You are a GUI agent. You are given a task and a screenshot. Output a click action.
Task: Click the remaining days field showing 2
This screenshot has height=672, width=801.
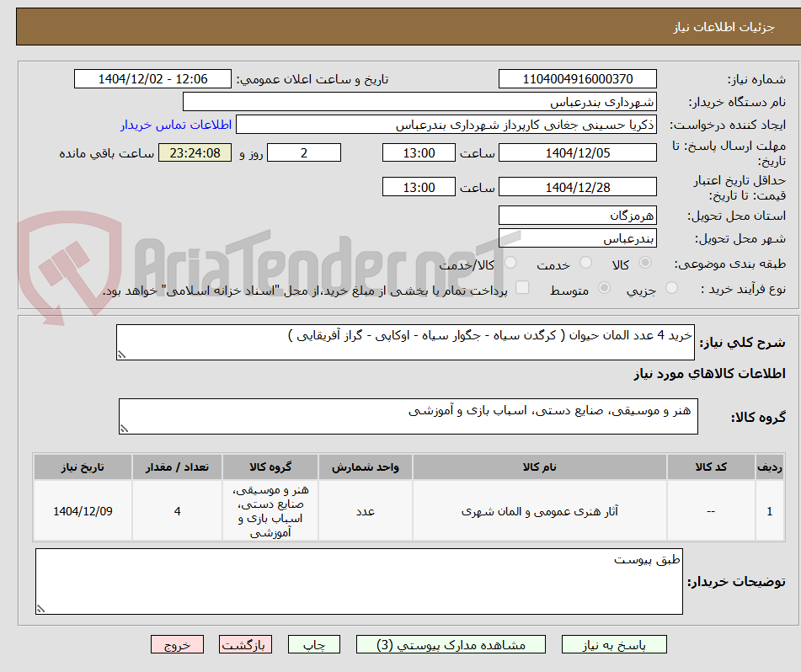point(304,152)
